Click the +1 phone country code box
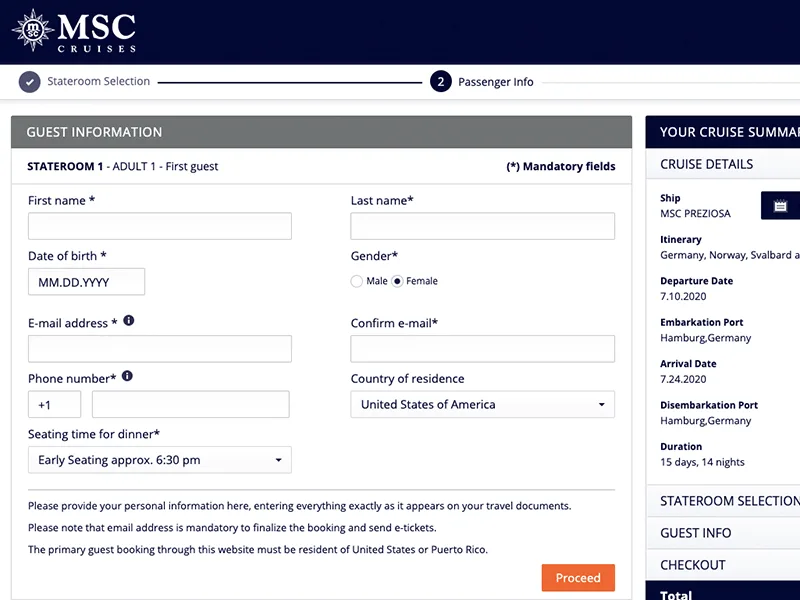 tap(54, 404)
